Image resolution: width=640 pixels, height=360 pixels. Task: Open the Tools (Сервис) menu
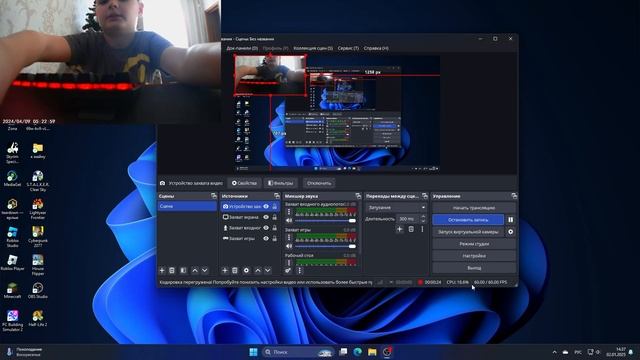click(348, 48)
